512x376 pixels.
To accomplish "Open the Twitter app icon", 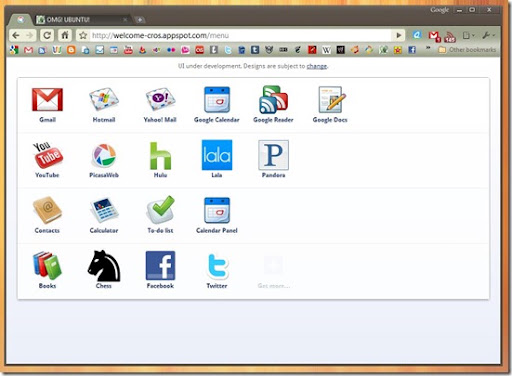I will (x=217, y=266).
